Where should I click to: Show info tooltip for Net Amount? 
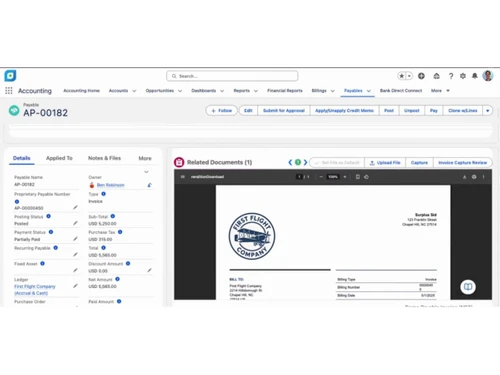click(117, 279)
